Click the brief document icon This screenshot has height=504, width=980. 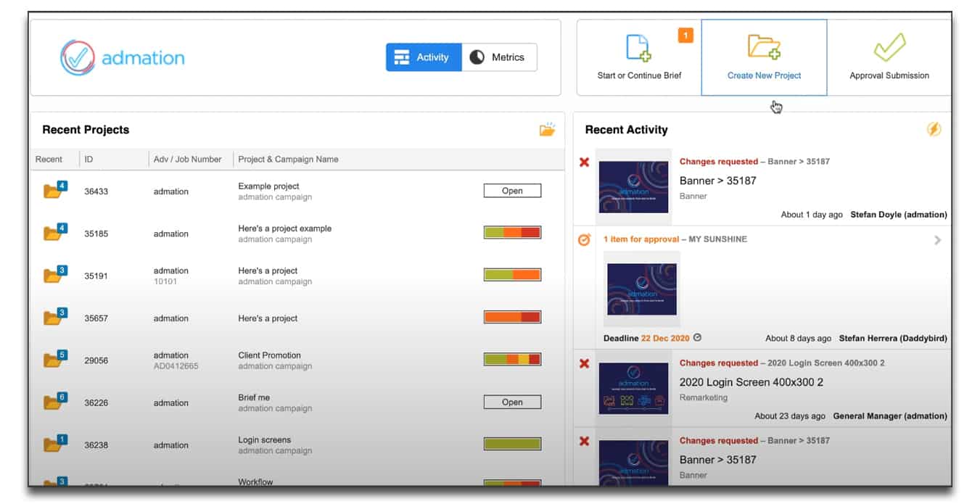[638, 48]
